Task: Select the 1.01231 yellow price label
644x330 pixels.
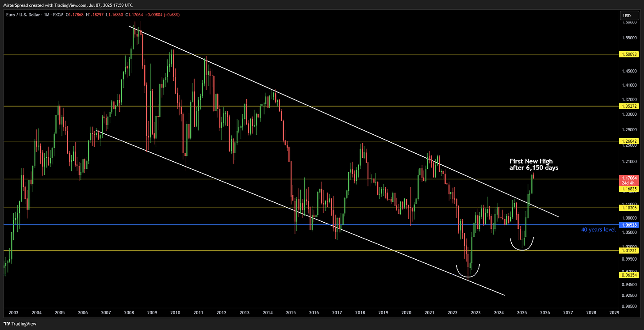Action: 630,250
